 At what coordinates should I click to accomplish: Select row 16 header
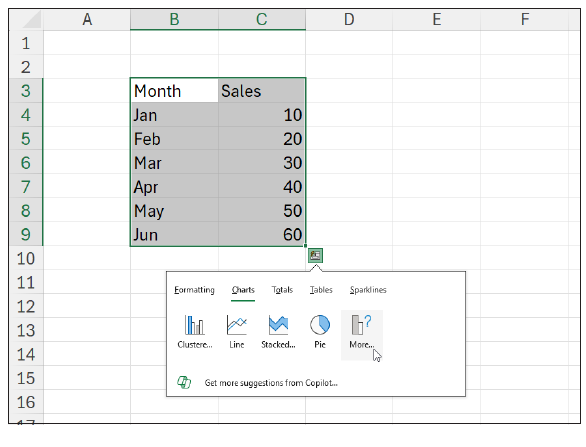(x=26, y=402)
